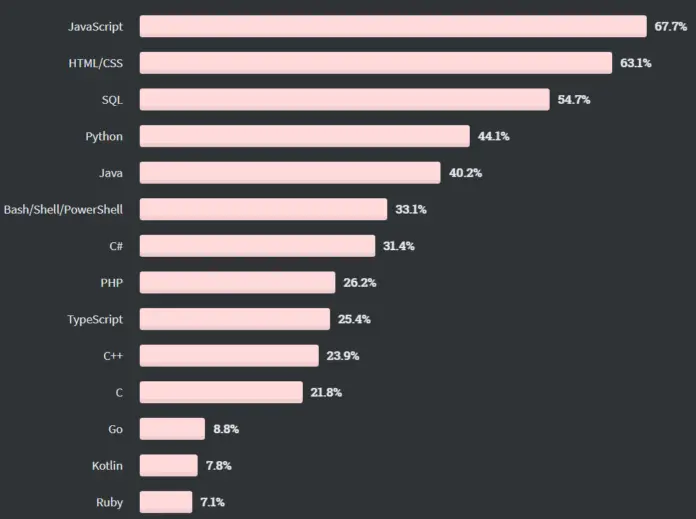Select the Kotlin bar
This screenshot has width=696, height=519.
coord(169,465)
